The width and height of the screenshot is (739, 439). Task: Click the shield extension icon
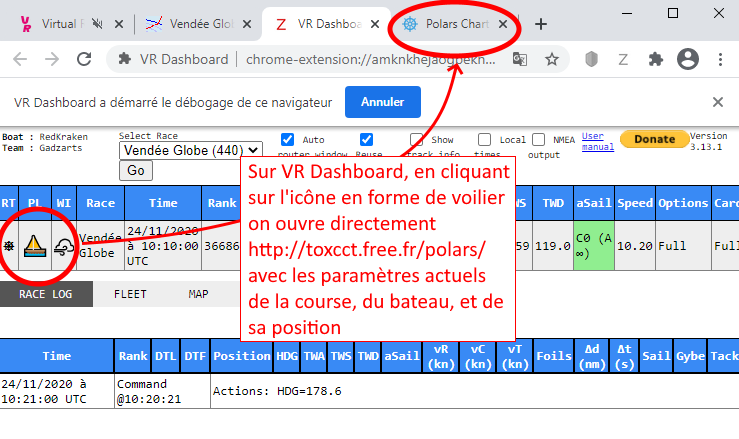click(x=591, y=60)
